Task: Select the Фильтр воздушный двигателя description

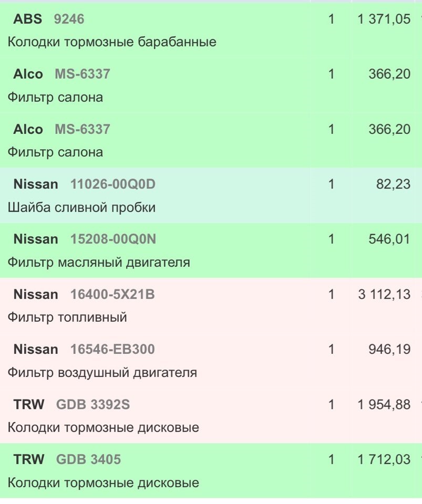Action: click(x=102, y=373)
